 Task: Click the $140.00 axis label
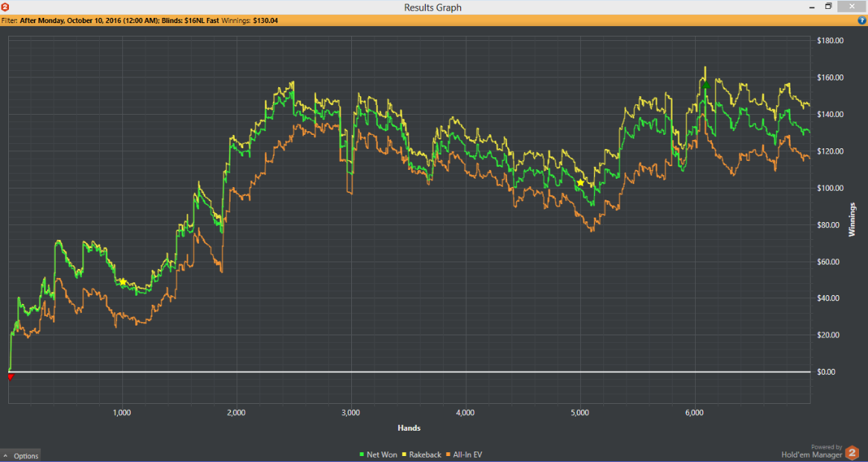tap(830, 114)
